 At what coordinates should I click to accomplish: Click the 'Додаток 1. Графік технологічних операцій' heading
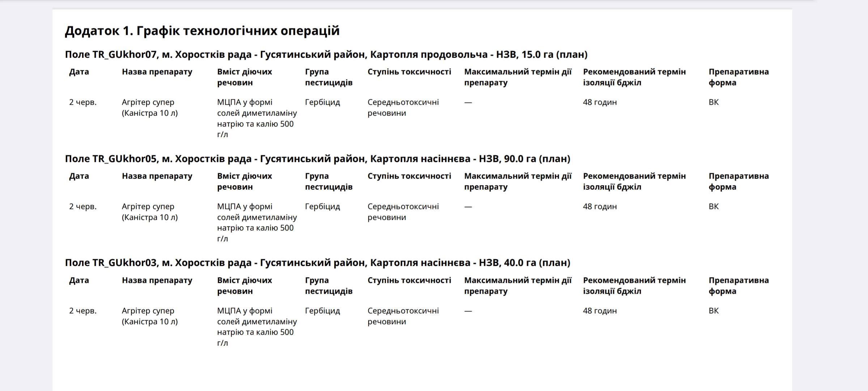click(202, 31)
